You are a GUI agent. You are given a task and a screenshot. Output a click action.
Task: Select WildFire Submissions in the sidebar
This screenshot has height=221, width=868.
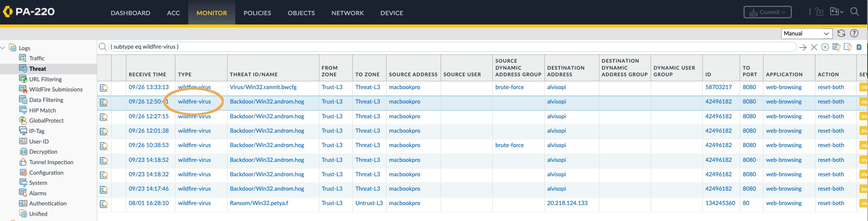point(56,89)
